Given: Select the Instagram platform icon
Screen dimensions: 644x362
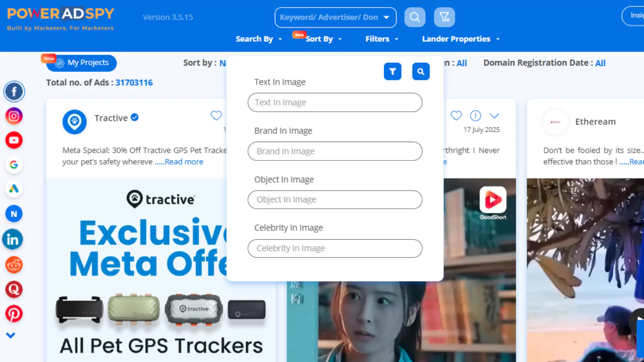Looking at the screenshot, I should (14, 116).
